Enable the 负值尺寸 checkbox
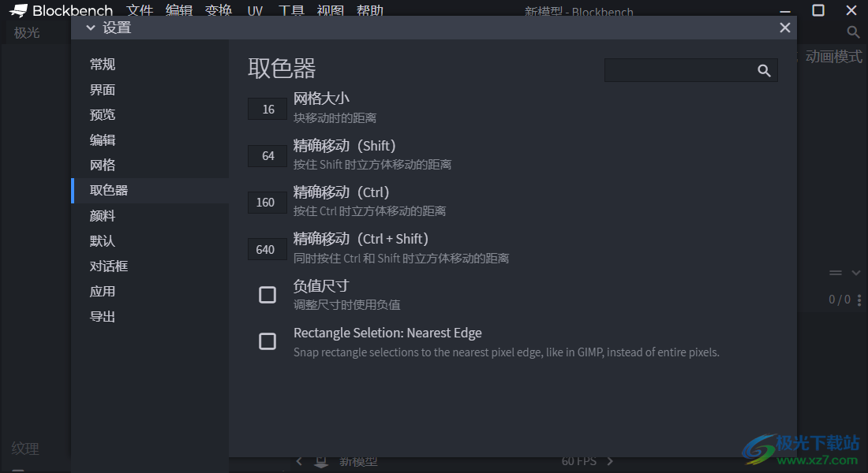 click(268, 295)
